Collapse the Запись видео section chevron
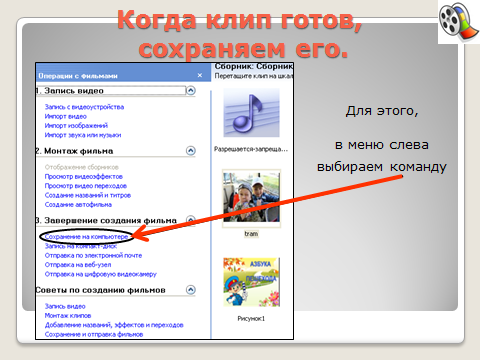 [x=191, y=90]
